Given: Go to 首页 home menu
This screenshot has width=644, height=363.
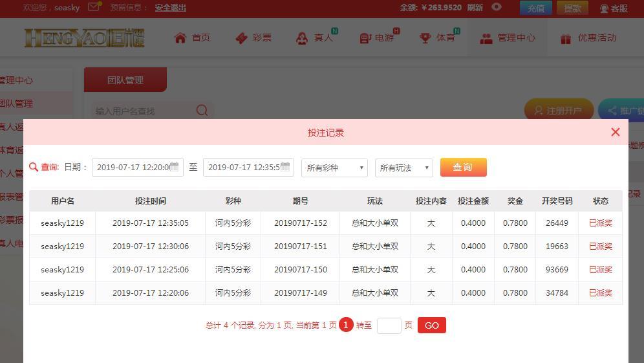Looking at the screenshot, I should [192, 38].
